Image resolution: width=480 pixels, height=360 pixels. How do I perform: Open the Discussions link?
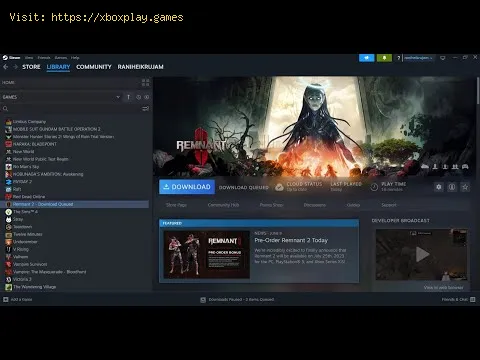pos(315,205)
